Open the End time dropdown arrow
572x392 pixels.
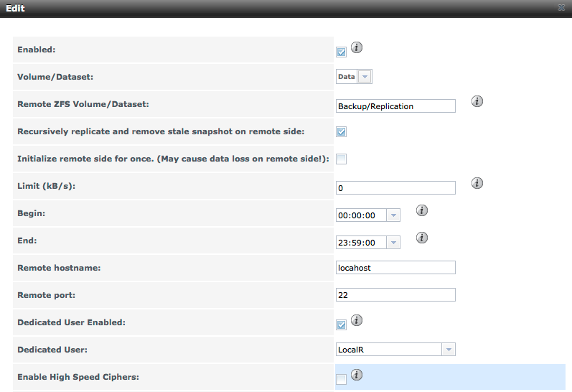(x=393, y=243)
